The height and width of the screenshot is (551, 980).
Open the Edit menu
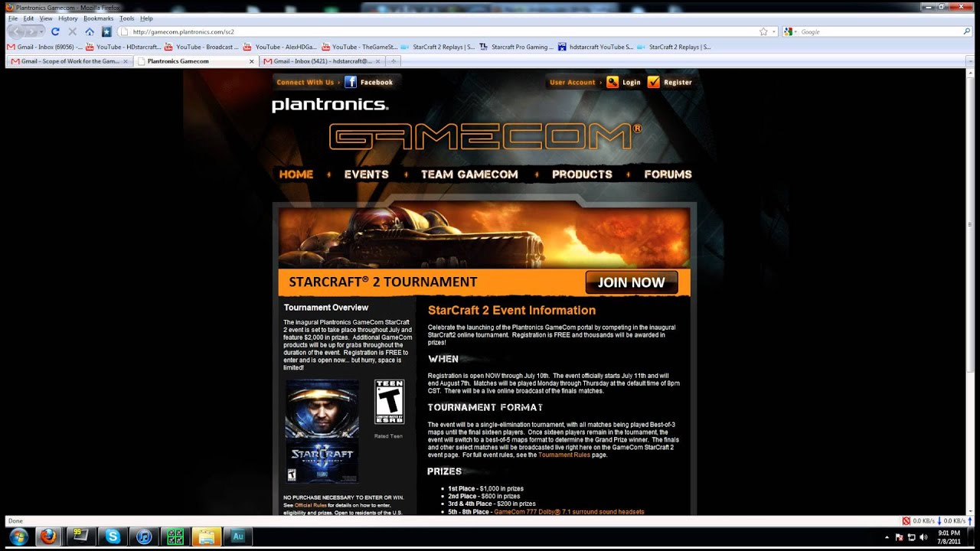[x=28, y=18]
